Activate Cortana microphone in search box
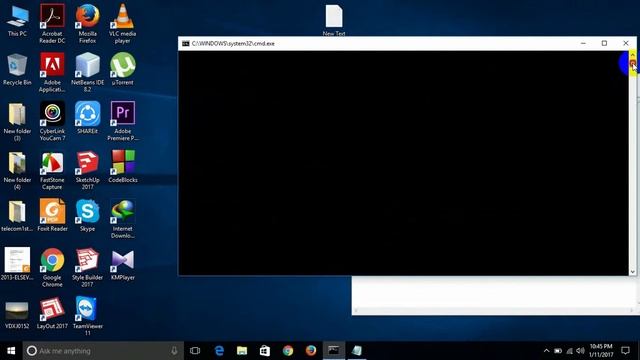The image size is (640, 360). point(174,351)
